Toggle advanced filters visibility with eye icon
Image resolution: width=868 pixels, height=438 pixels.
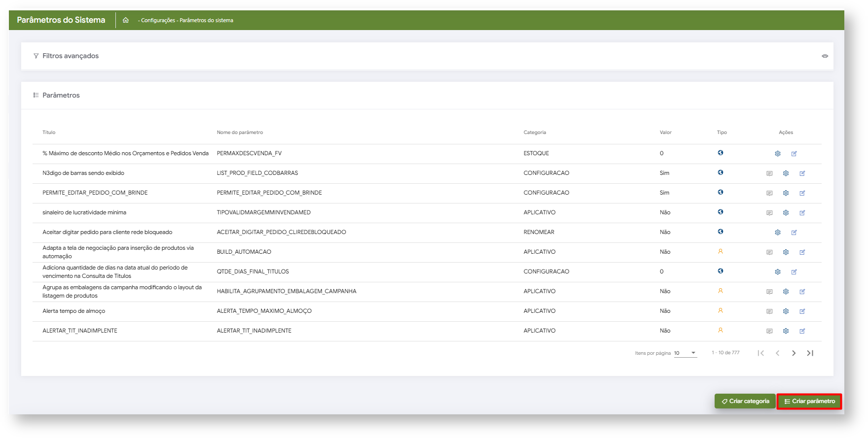click(825, 56)
